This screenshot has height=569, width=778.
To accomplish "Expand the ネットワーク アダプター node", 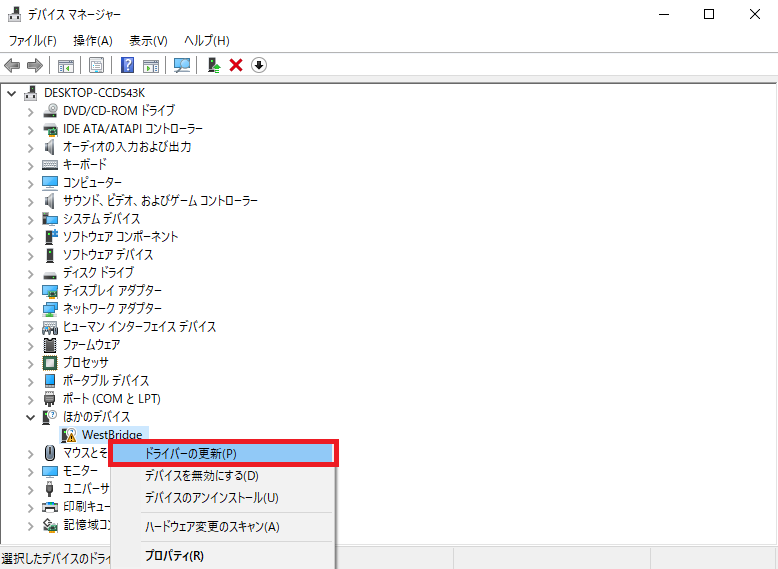I will point(30,309).
